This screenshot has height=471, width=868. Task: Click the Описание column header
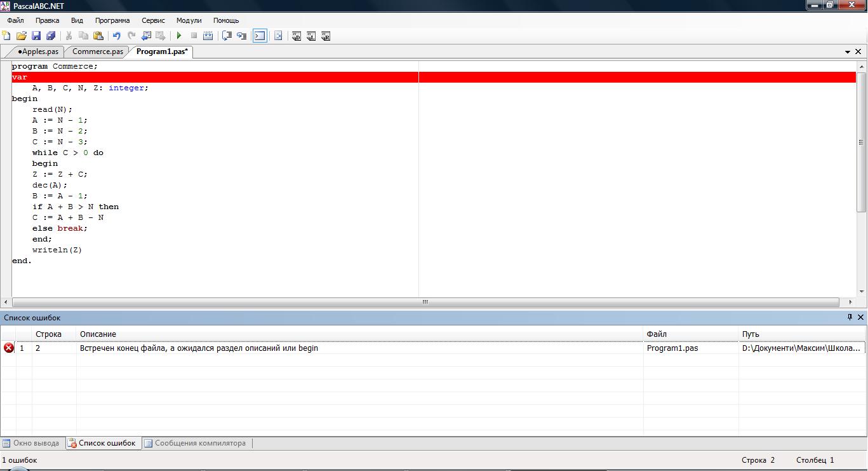tap(98, 334)
